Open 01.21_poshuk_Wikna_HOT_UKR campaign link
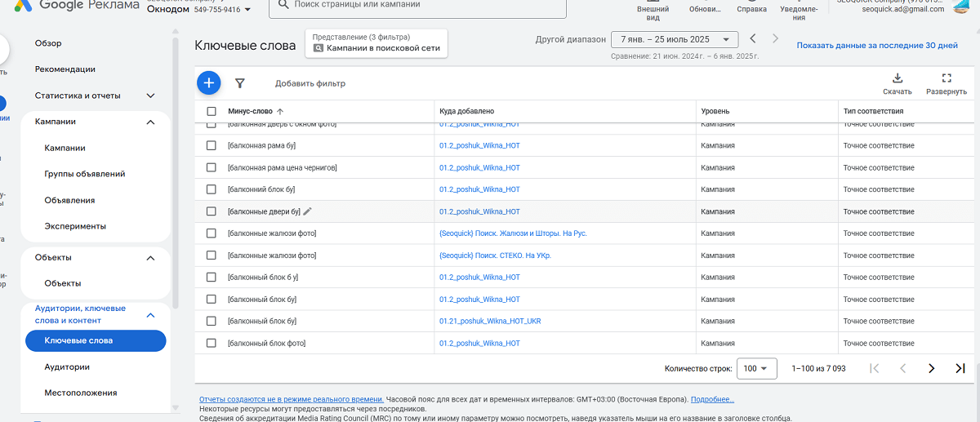 [x=490, y=322]
